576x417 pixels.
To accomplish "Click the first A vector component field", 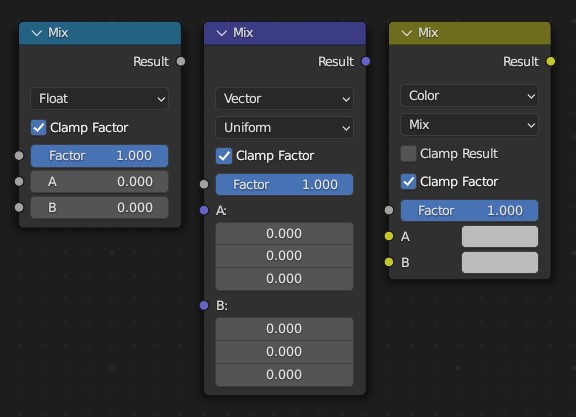I will (284, 234).
